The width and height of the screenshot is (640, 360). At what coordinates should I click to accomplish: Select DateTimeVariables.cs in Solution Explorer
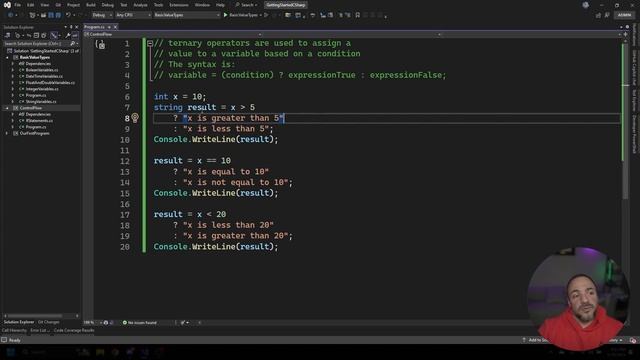click(x=44, y=76)
